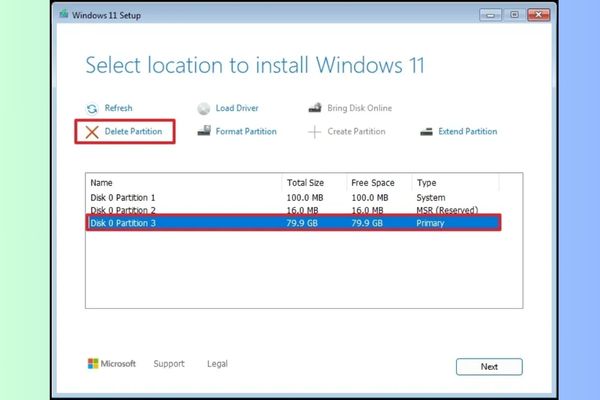Click the Free Space column header
Image resolution: width=600 pixels, height=400 pixels.
tap(379, 183)
